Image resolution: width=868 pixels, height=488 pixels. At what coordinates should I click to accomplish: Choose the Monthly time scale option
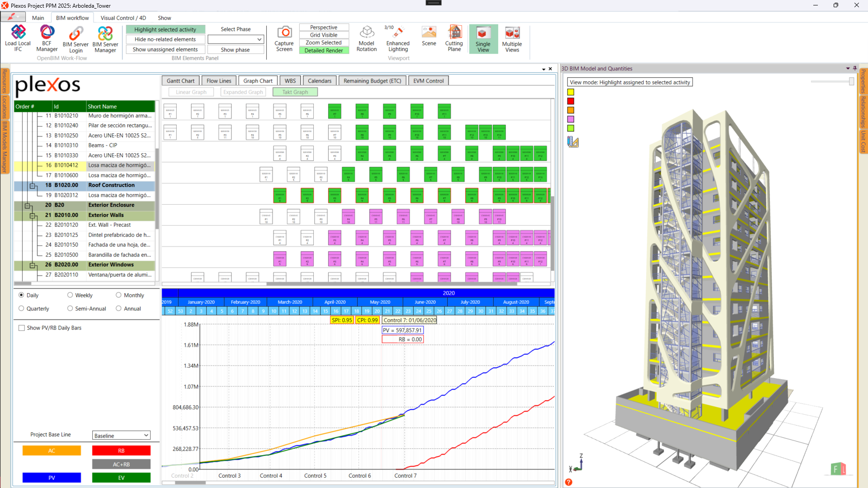[119, 295]
